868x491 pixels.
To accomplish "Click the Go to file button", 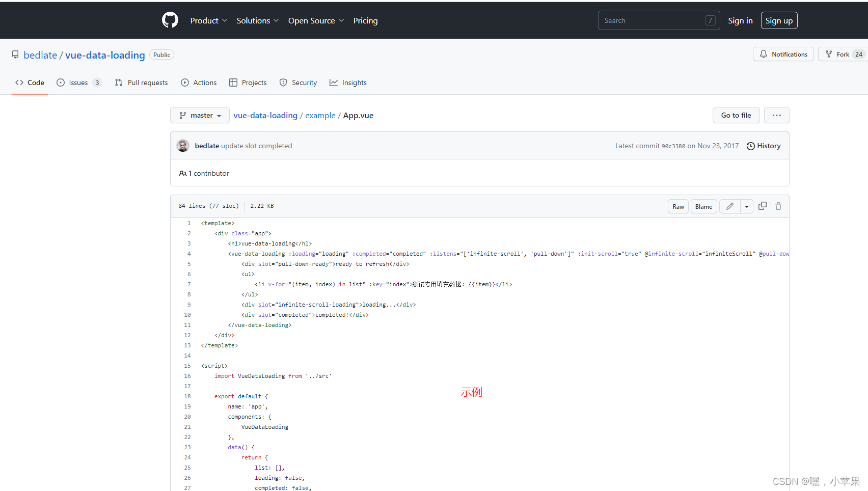I will (x=736, y=115).
